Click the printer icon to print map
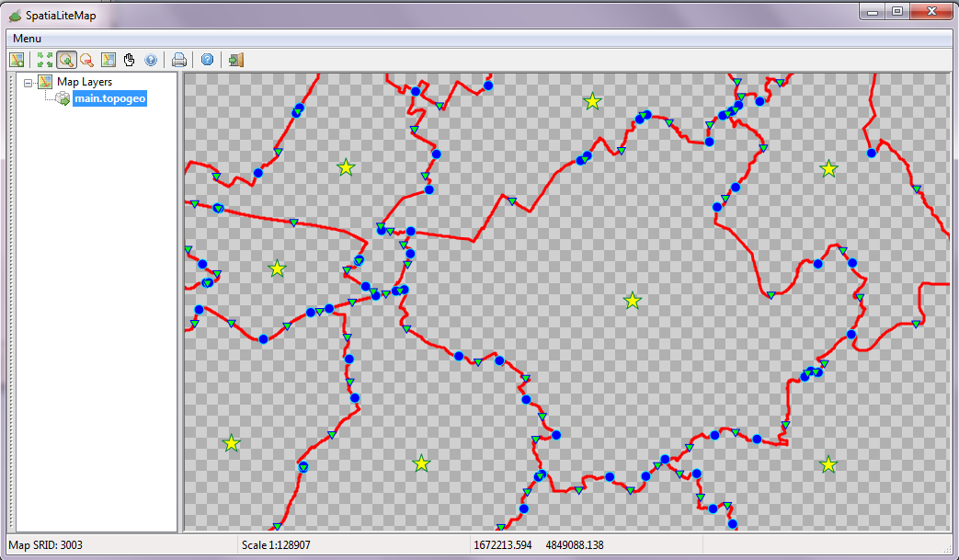Viewport: 959px width, 560px height. point(178,60)
